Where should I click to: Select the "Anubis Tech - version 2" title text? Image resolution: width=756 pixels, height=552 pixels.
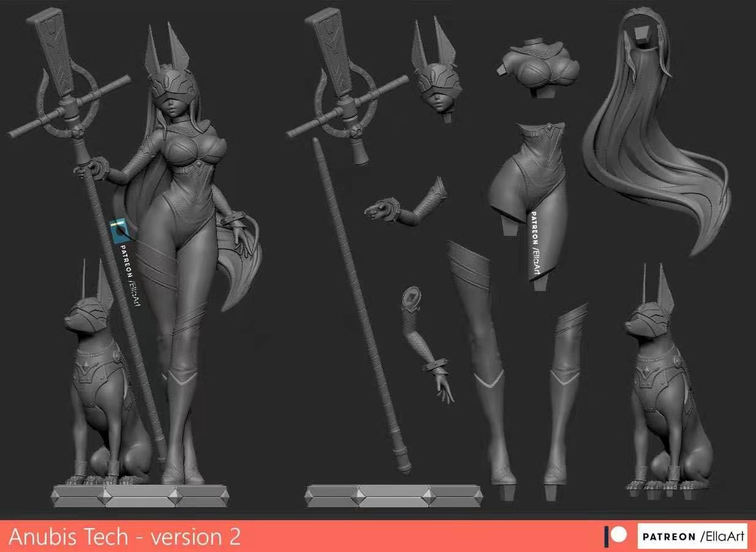(x=124, y=537)
